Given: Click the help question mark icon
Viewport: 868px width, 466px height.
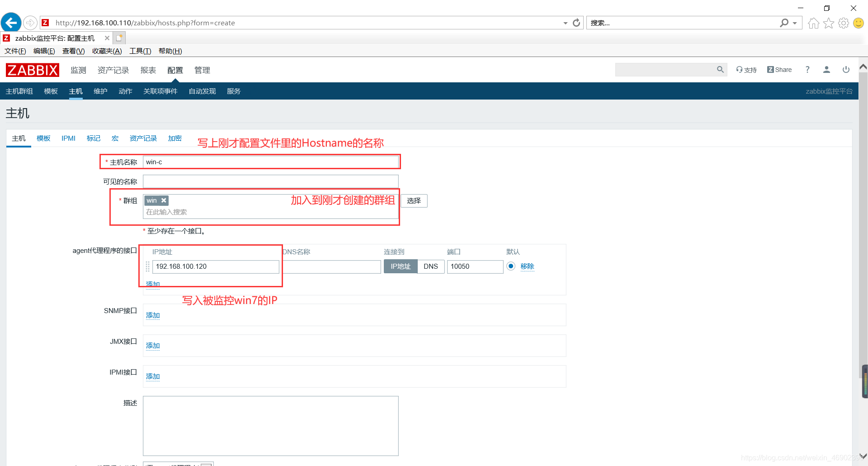Looking at the screenshot, I should 807,70.
